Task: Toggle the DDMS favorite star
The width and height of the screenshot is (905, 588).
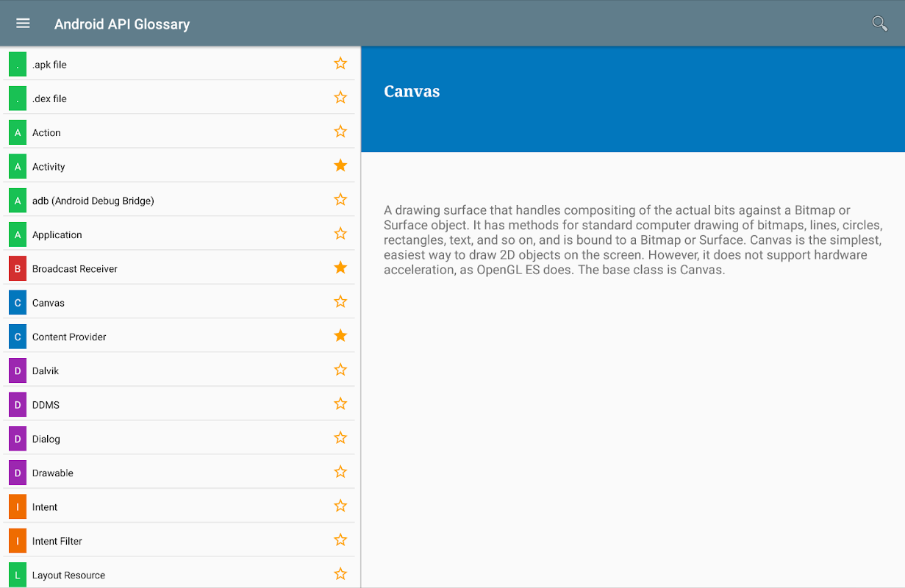Action: (340, 404)
